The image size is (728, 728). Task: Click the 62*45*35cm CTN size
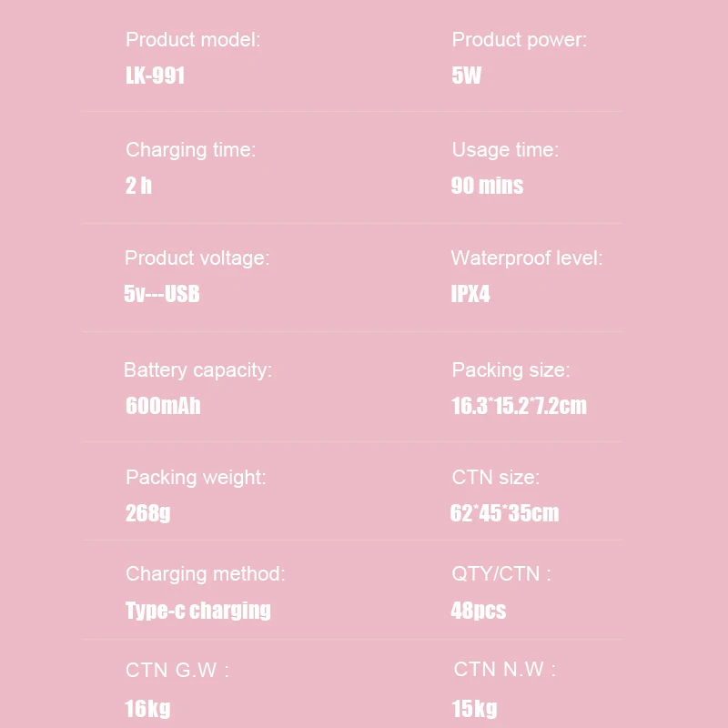(x=505, y=513)
